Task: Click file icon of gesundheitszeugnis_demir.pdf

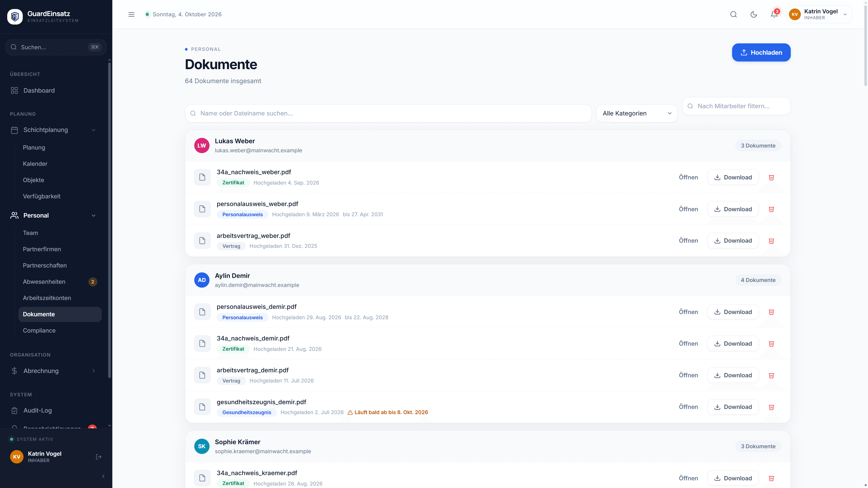Action: (x=202, y=407)
